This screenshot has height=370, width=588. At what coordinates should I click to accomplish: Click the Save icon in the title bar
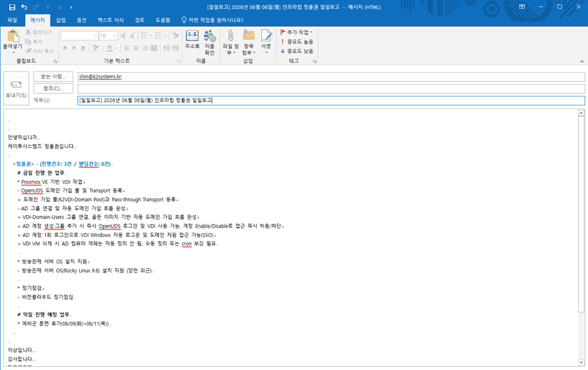click(x=12, y=7)
